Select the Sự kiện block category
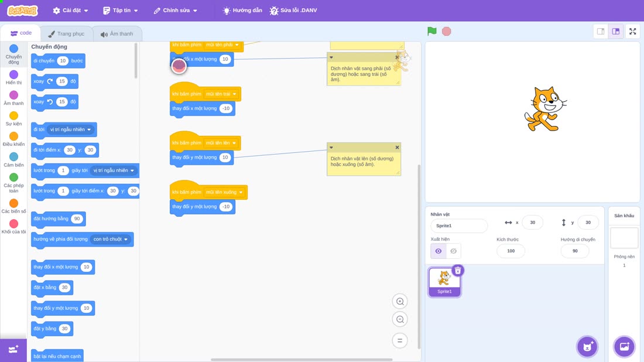Screen dimensions: 644x362 [x=13, y=118]
